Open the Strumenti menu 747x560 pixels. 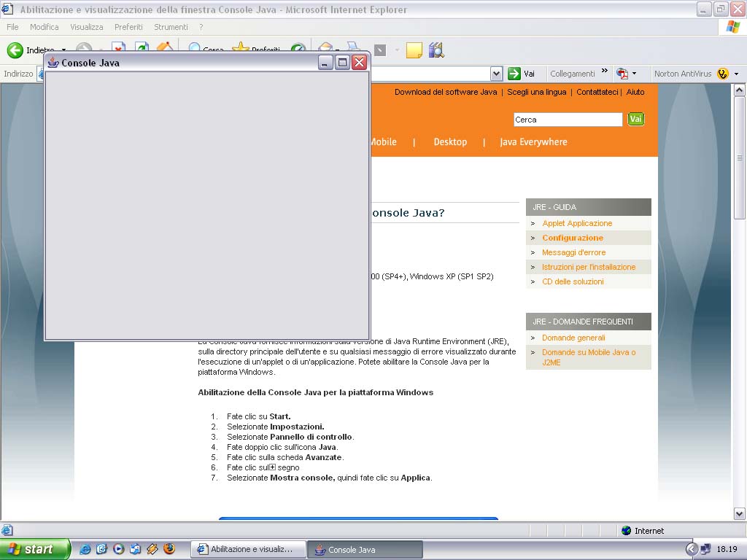(x=171, y=27)
